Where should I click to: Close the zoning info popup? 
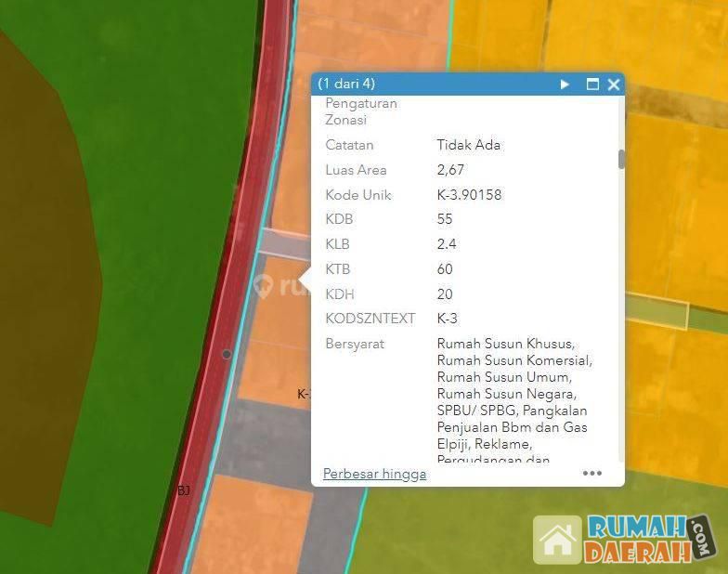click(613, 85)
